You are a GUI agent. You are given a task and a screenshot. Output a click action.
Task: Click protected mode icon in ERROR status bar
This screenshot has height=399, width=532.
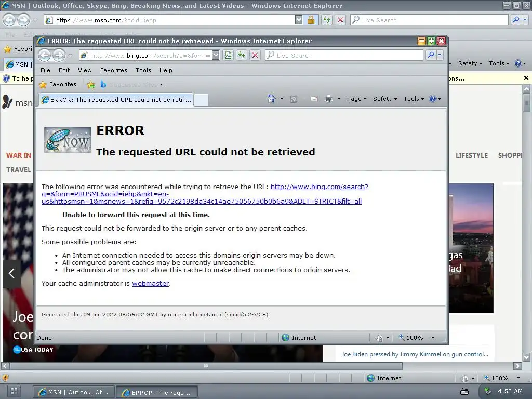[380, 338]
